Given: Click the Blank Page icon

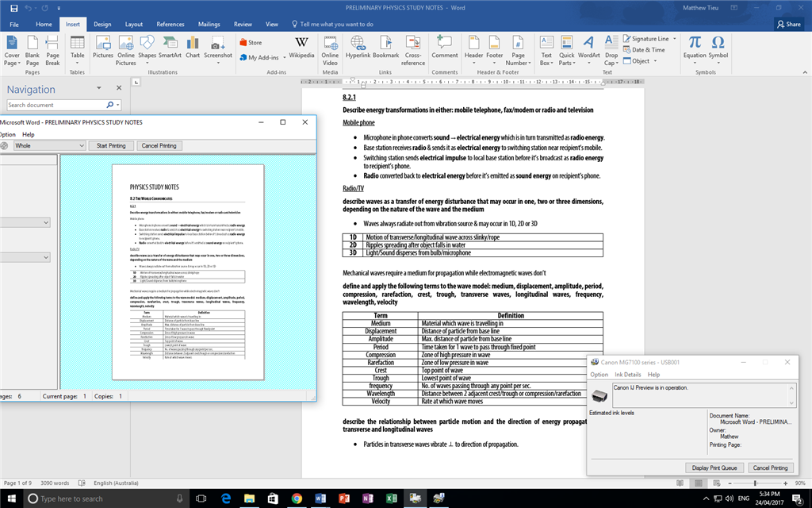Looking at the screenshot, I should pos(32,50).
